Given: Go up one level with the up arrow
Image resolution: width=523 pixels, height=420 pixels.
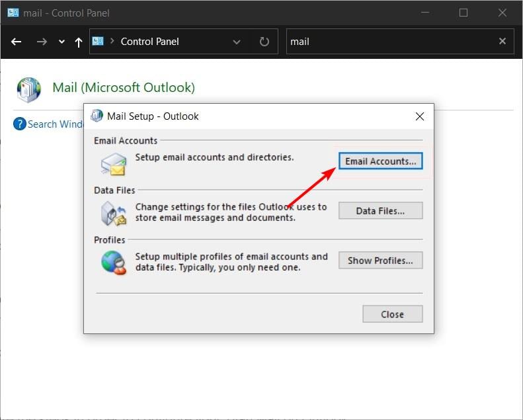Looking at the screenshot, I should click(x=79, y=42).
